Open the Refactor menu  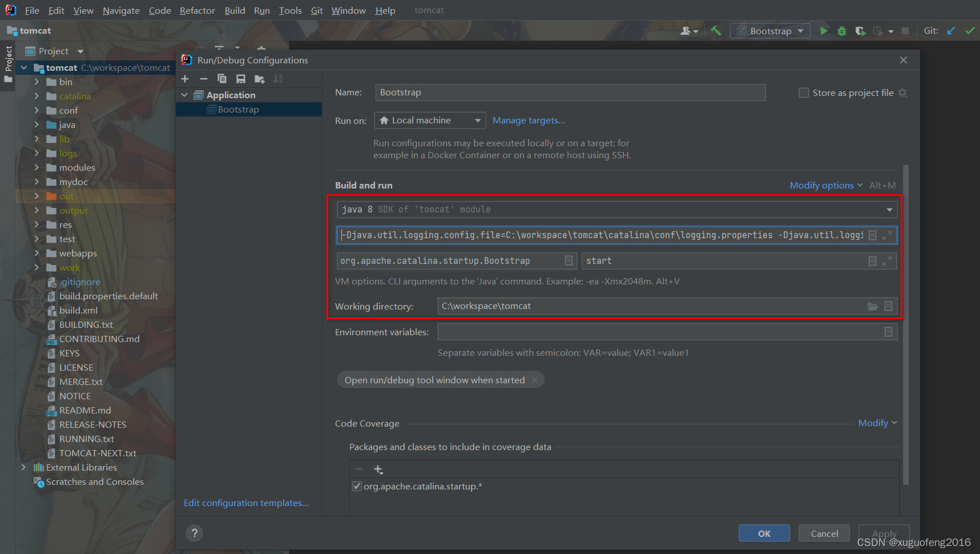197,10
